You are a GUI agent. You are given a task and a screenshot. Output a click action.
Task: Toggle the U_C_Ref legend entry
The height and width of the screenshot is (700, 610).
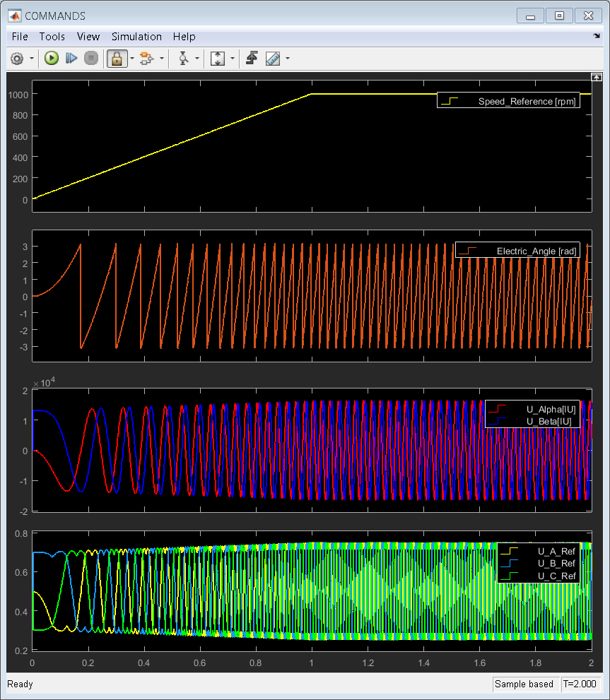(556, 576)
